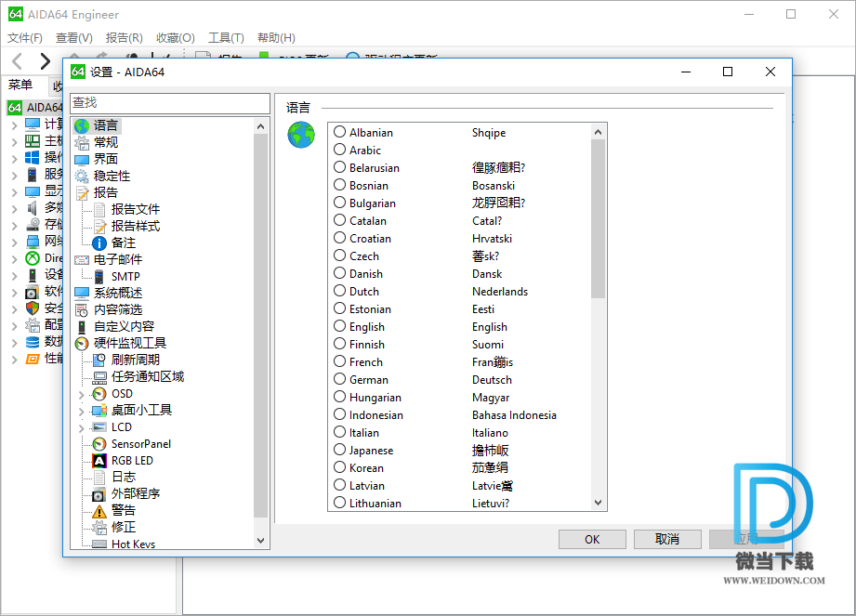Switch to the 菜单 tab in main window
Image resolution: width=856 pixels, height=616 pixels.
tap(20, 85)
